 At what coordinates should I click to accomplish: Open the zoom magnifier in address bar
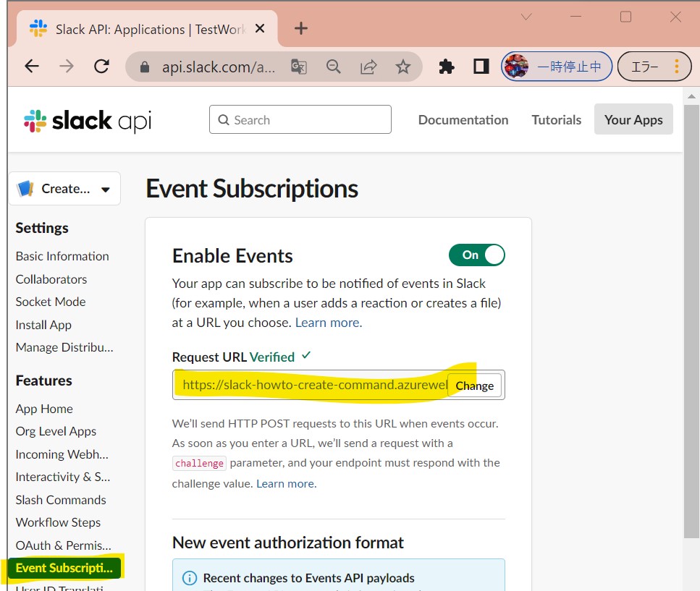(x=334, y=67)
